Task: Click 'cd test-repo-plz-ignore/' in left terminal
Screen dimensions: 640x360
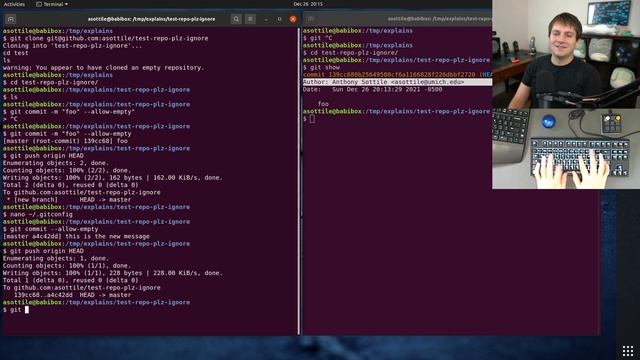Action: 50,82
